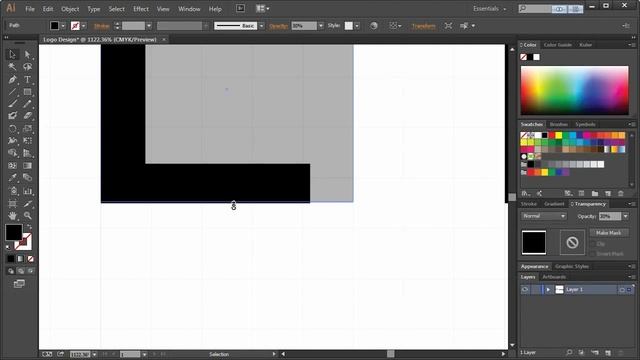Screen dimensions: 640x360
Task: Choose the Column Graph tool
Action: click(27, 191)
